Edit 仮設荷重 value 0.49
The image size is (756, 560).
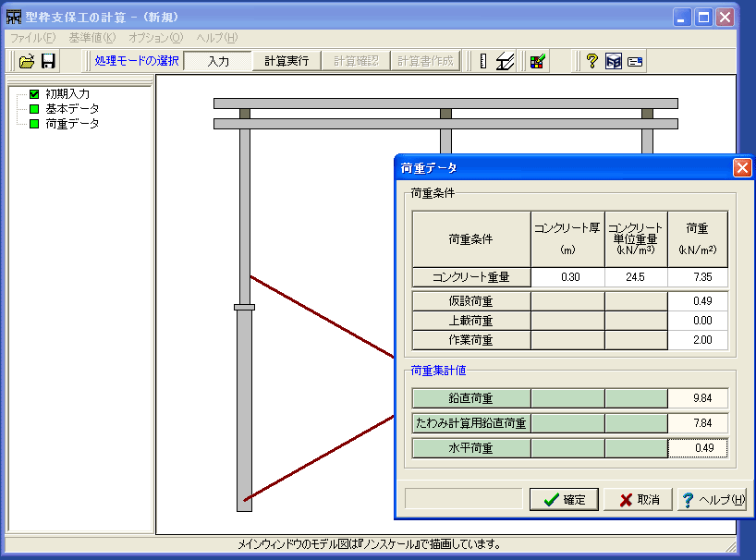698,301
